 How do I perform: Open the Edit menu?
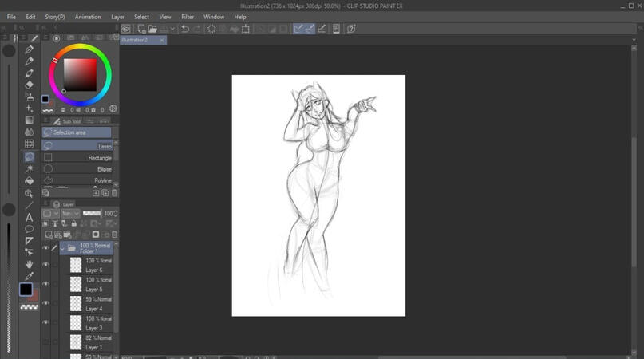pyautogui.click(x=31, y=17)
